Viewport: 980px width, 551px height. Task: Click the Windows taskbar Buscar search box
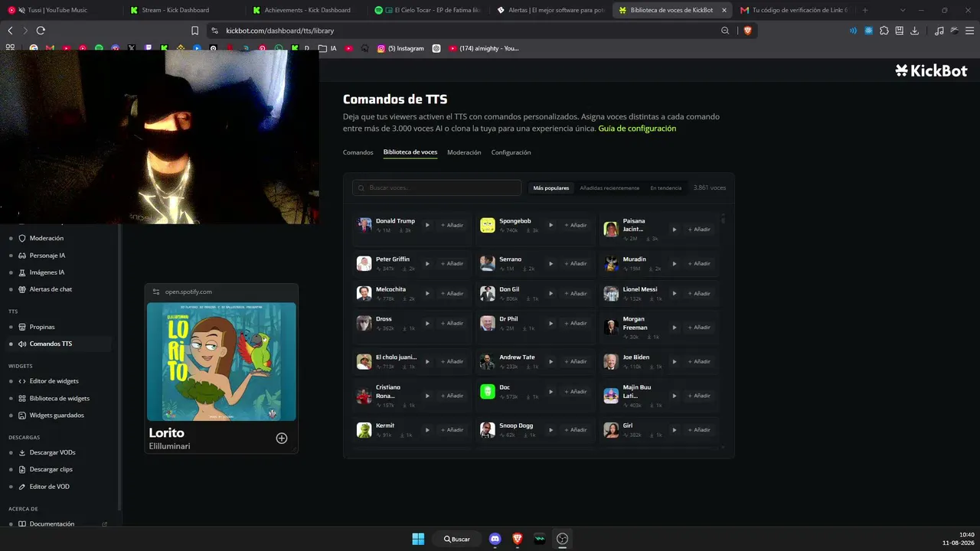pos(457,539)
